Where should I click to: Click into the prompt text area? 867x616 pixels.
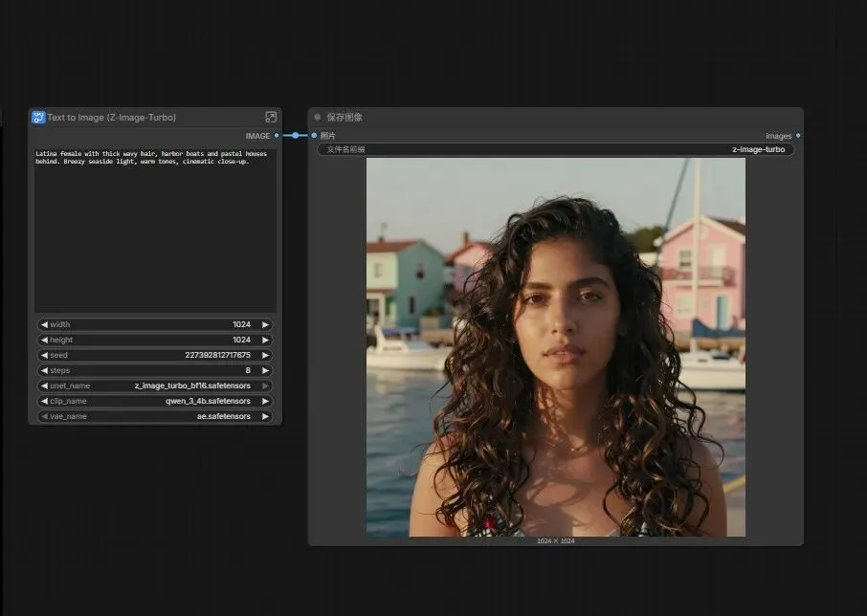tap(155, 230)
